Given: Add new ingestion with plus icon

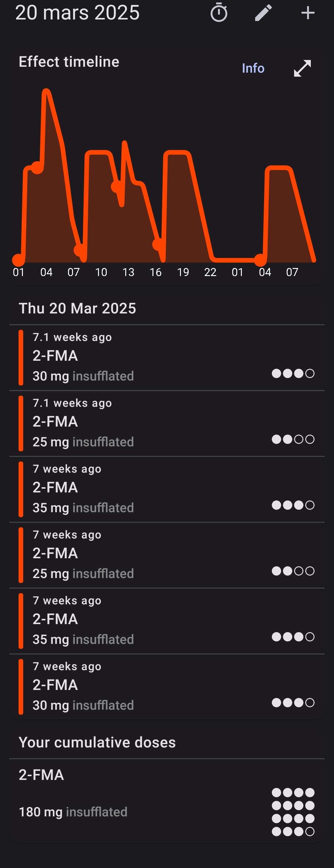Looking at the screenshot, I should (308, 13).
